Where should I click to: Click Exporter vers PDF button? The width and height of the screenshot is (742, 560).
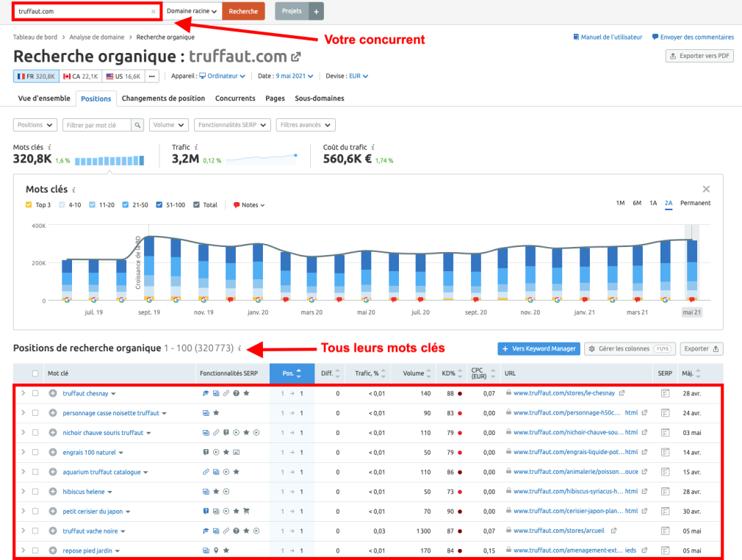point(699,56)
